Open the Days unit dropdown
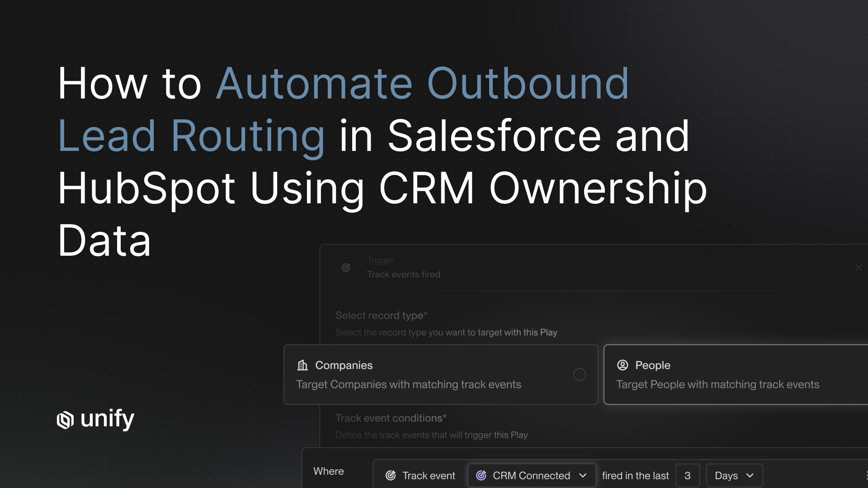Viewport: 868px width, 488px height. click(x=734, y=475)
